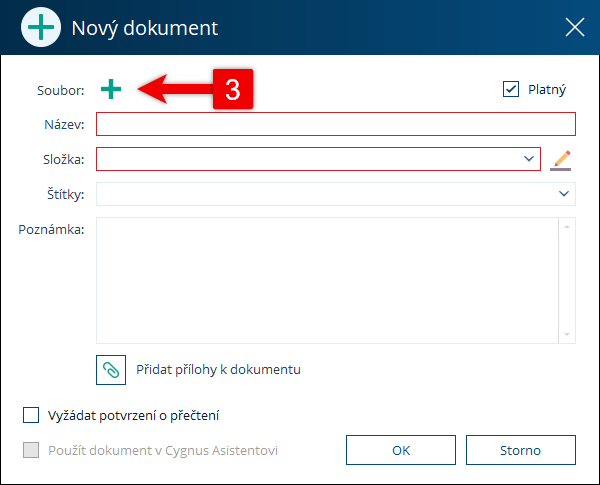
Task: Cancel with the Storno button
Action: pos(521,450)
